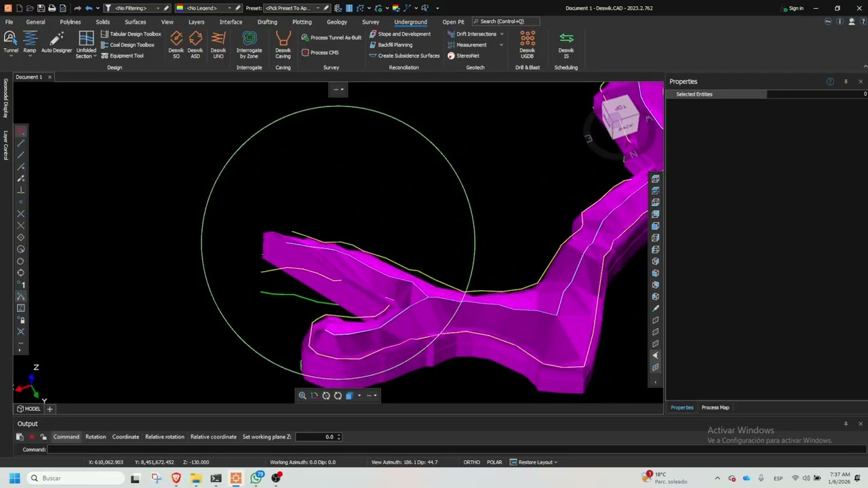
Task: Toggle ORTHO mode in status bar
Action: click(471, 462)
